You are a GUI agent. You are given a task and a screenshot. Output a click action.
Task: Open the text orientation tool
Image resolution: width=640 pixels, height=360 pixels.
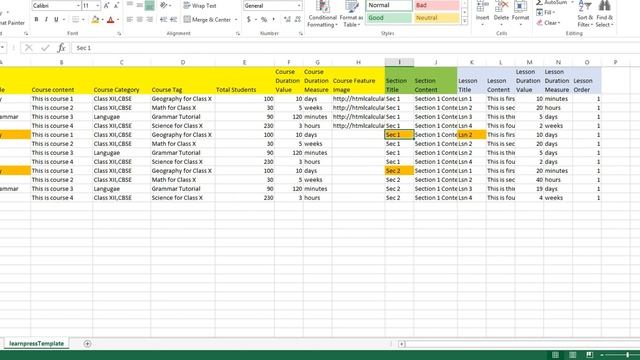coord(164,5)
